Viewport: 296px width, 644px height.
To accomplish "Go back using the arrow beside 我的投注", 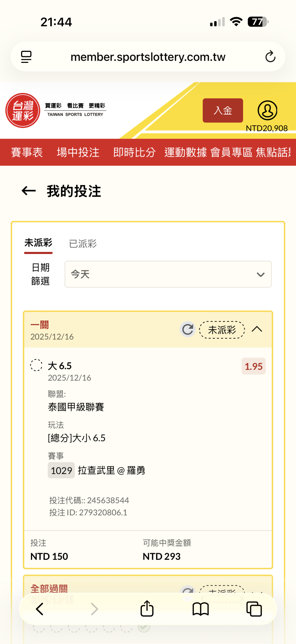I will [x=29, y=191].
